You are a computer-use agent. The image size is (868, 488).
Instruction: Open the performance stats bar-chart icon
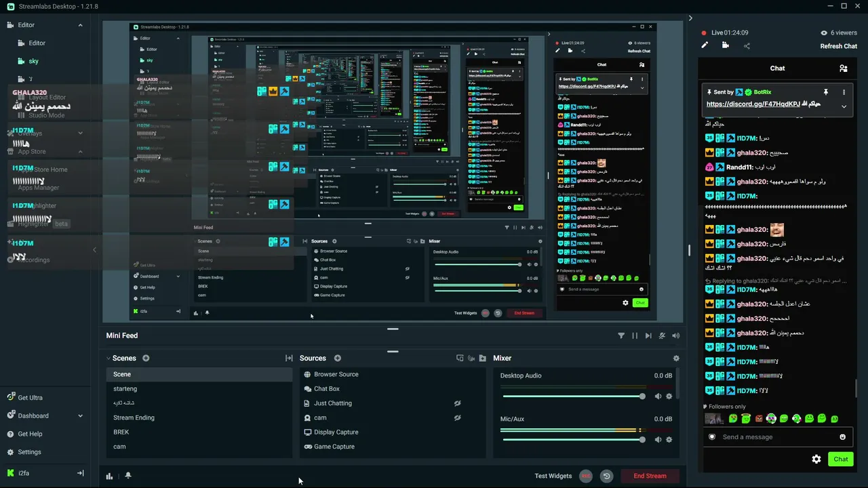[x=110, y=476]
